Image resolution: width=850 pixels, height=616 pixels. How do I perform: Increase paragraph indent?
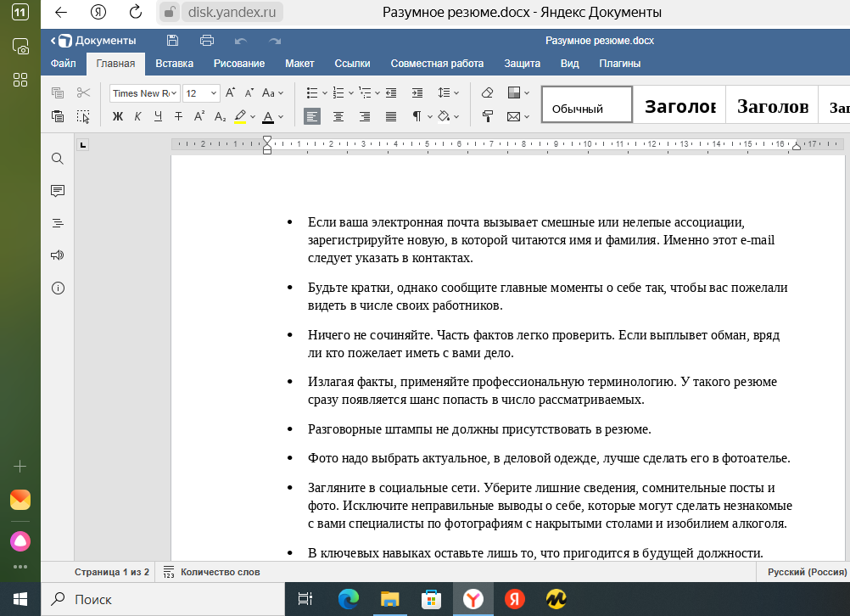click(x=417, y=92)
